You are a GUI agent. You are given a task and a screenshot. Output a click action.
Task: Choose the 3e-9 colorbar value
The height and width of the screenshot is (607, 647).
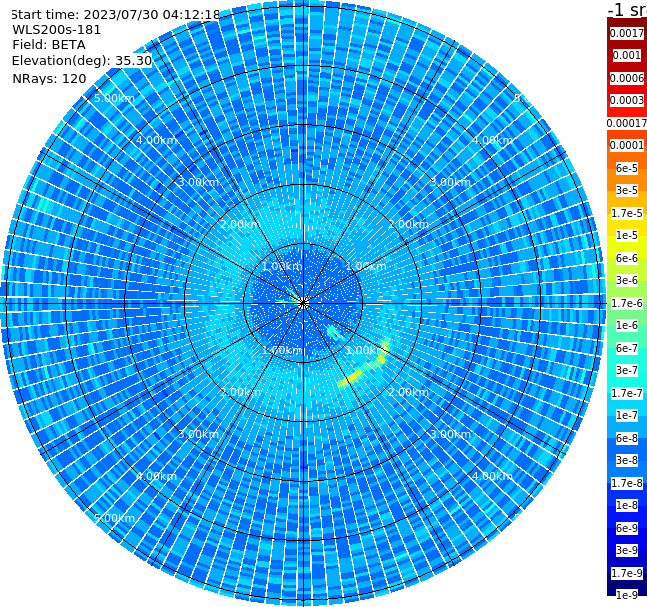coord(627,550)
